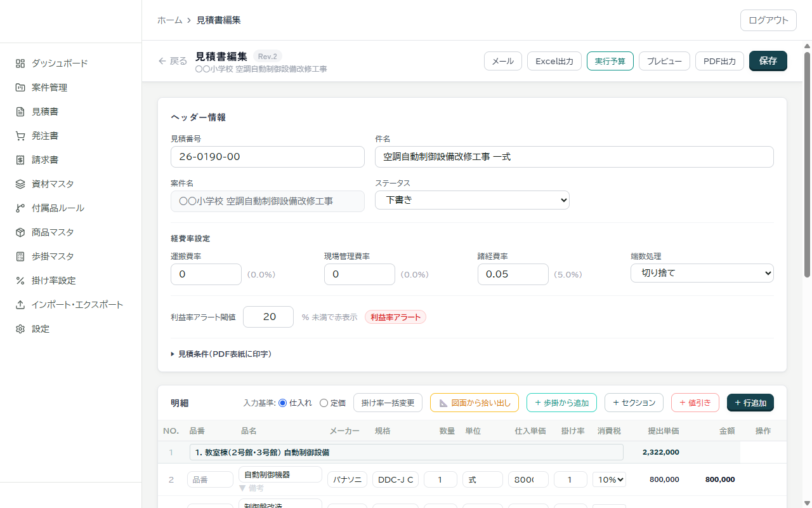Click the 発注書 cart icon

[20, 136]
